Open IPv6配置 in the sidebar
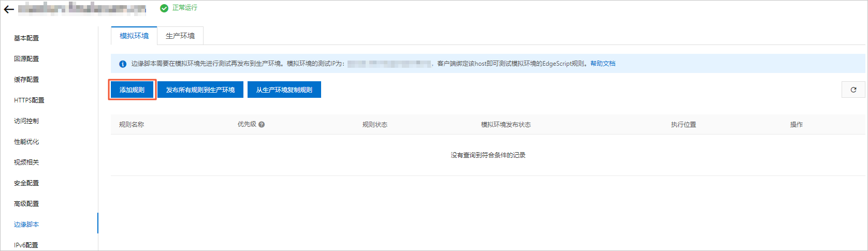This screenshot has width=868, height=251. 26,245
